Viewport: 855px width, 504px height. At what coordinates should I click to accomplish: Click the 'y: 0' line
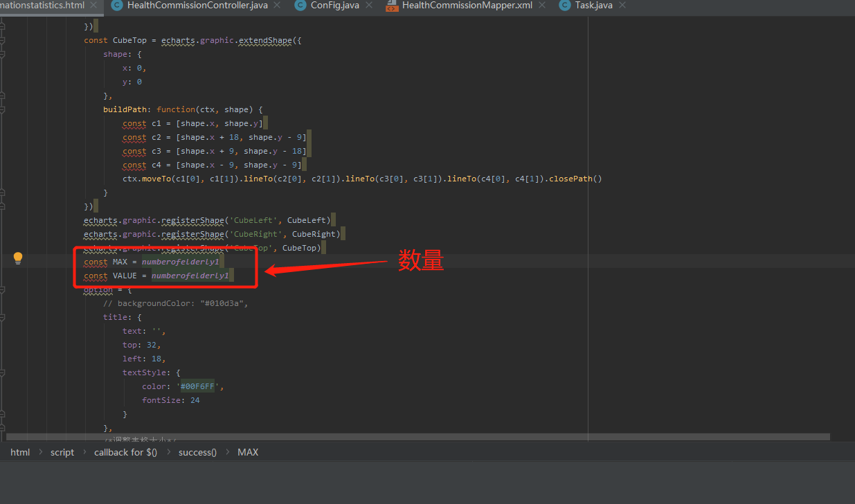pos(132,82)
